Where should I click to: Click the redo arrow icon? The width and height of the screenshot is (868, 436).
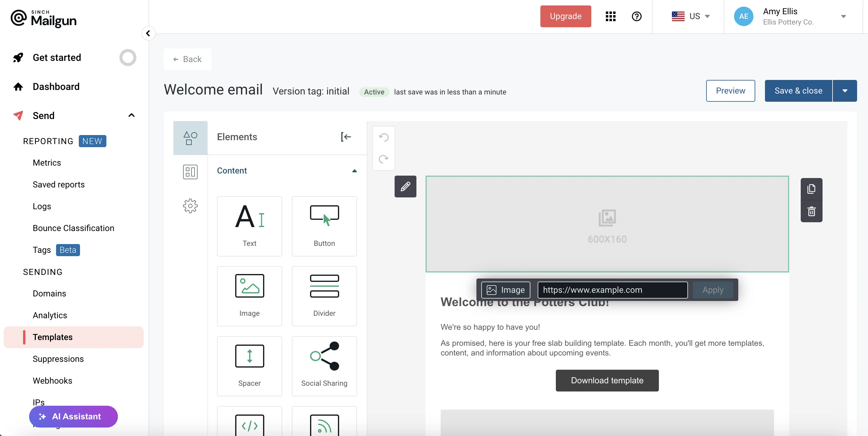[383, 159]
